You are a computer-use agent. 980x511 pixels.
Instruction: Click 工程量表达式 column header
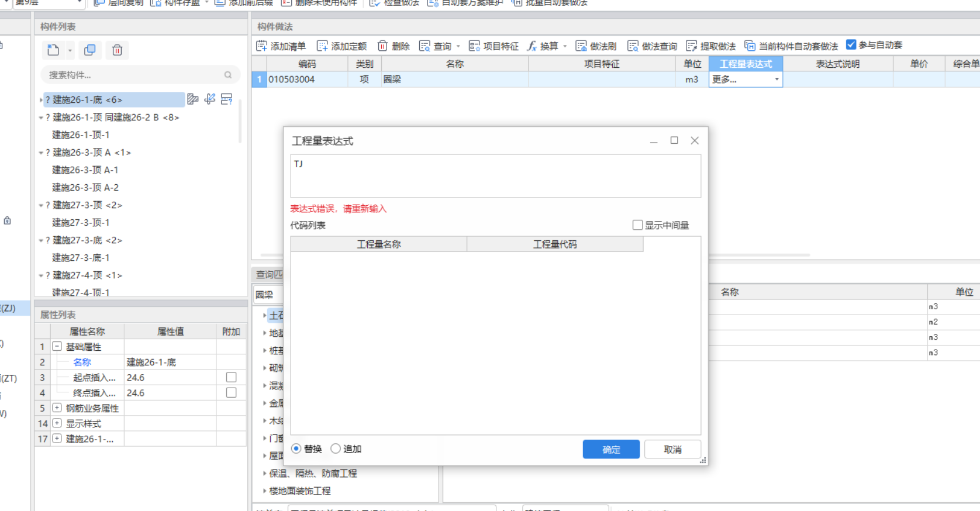pos(746,64)
